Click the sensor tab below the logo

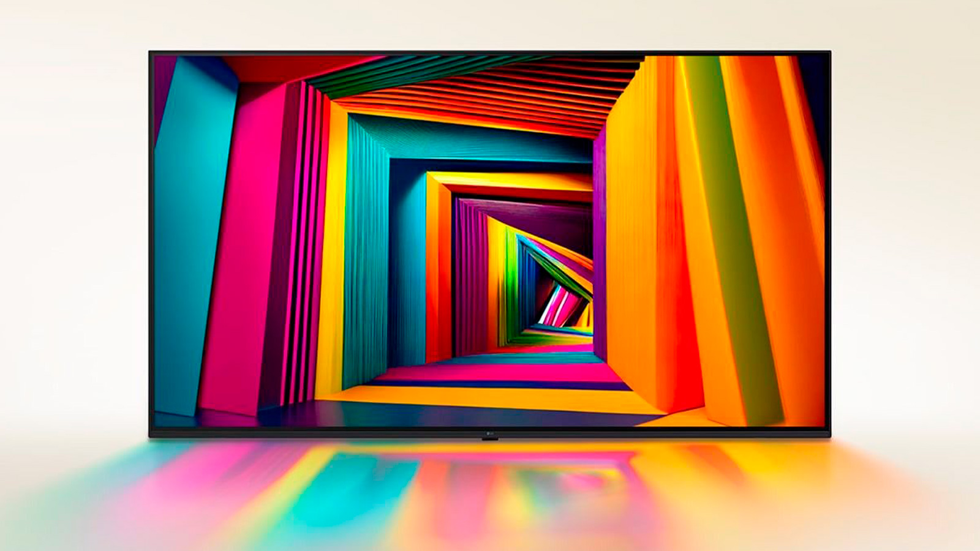490,439
